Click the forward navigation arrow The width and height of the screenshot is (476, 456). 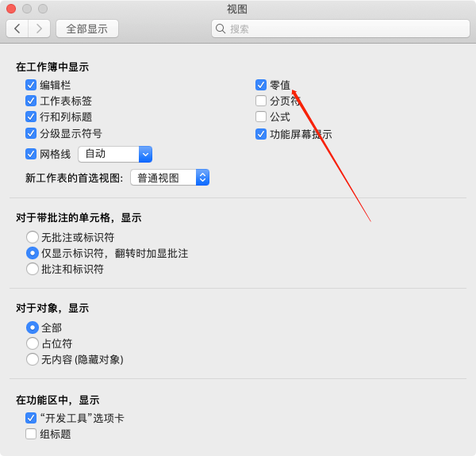coord(39,29)
